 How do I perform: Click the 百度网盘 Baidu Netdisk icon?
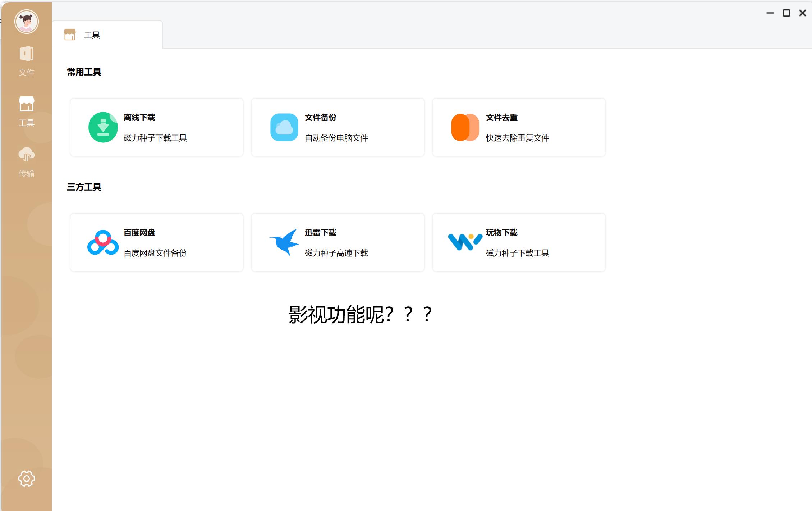point(103,242)
